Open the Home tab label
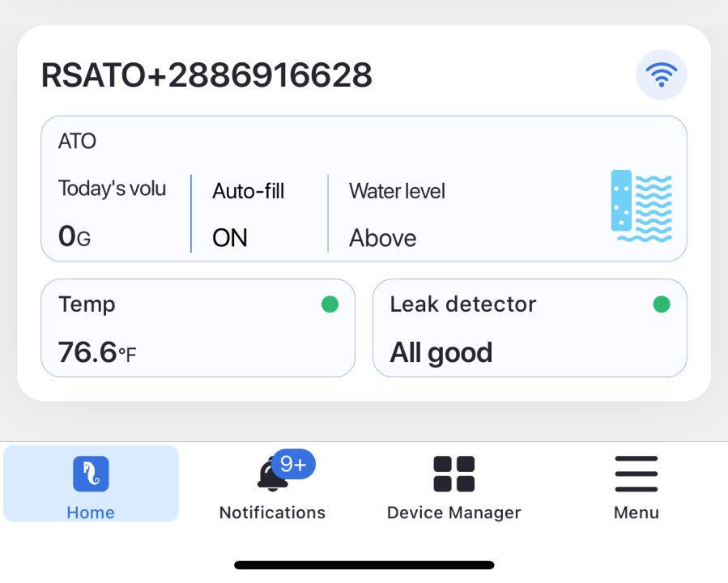 pyautogui.click(x=91, y=513)
